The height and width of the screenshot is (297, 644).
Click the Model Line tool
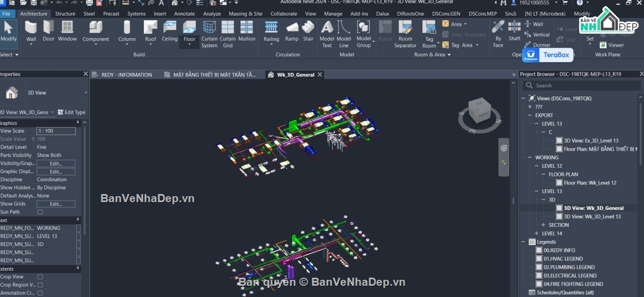344,34
